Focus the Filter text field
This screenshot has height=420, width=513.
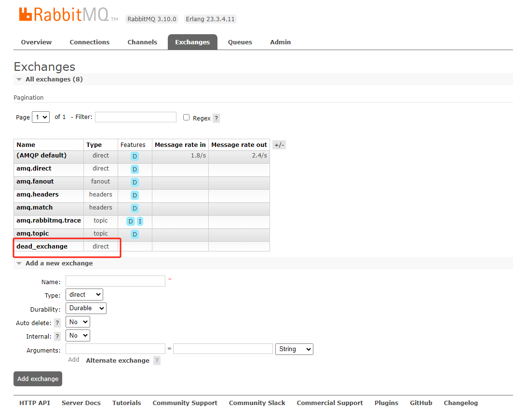[x=136, y=117]
